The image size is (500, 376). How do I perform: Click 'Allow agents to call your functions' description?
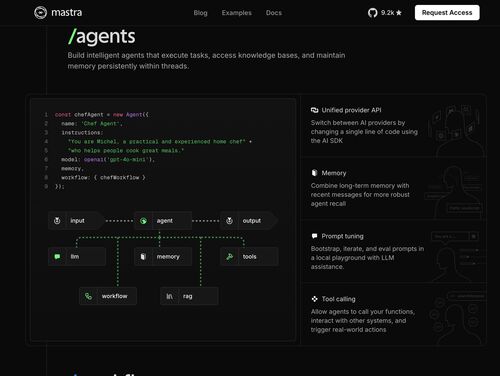[363, 321]
